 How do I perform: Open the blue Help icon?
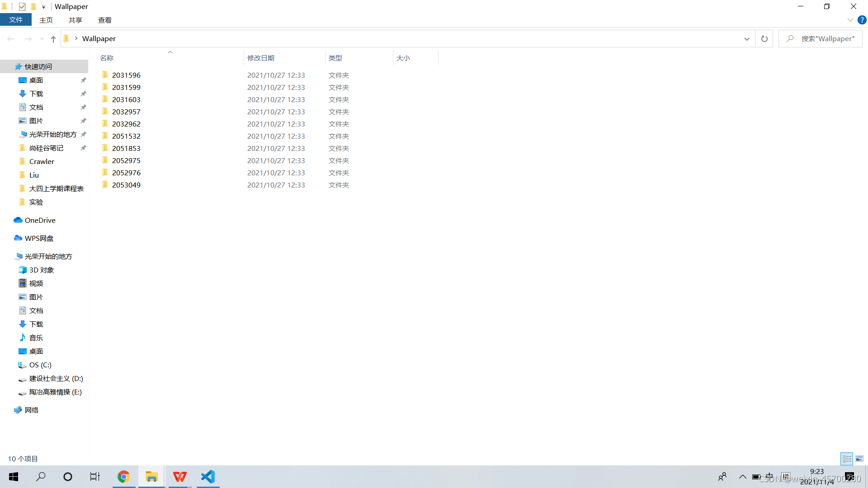click(862, 20)
